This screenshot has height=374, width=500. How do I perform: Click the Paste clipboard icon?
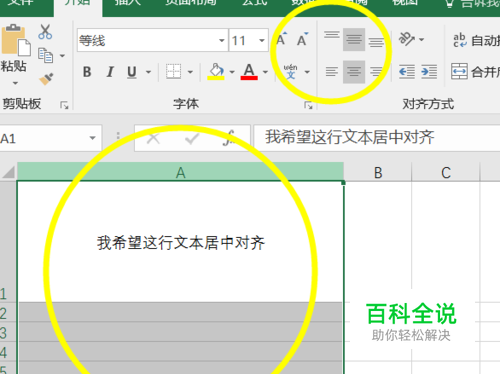point(16,40)
